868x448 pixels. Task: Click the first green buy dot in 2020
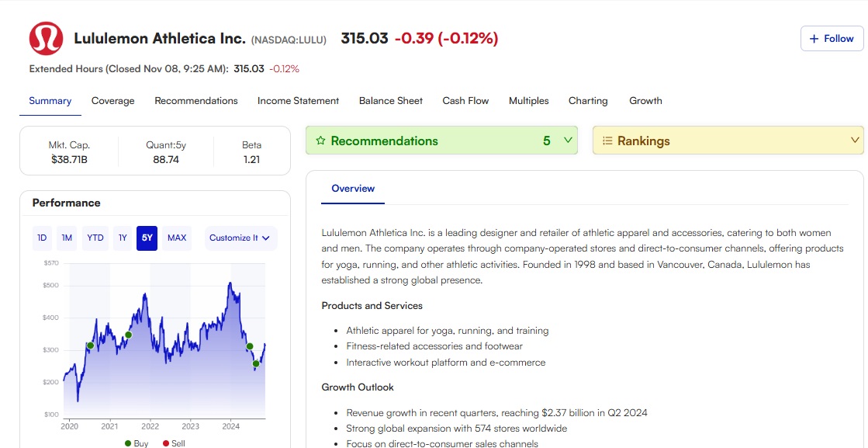90,346
